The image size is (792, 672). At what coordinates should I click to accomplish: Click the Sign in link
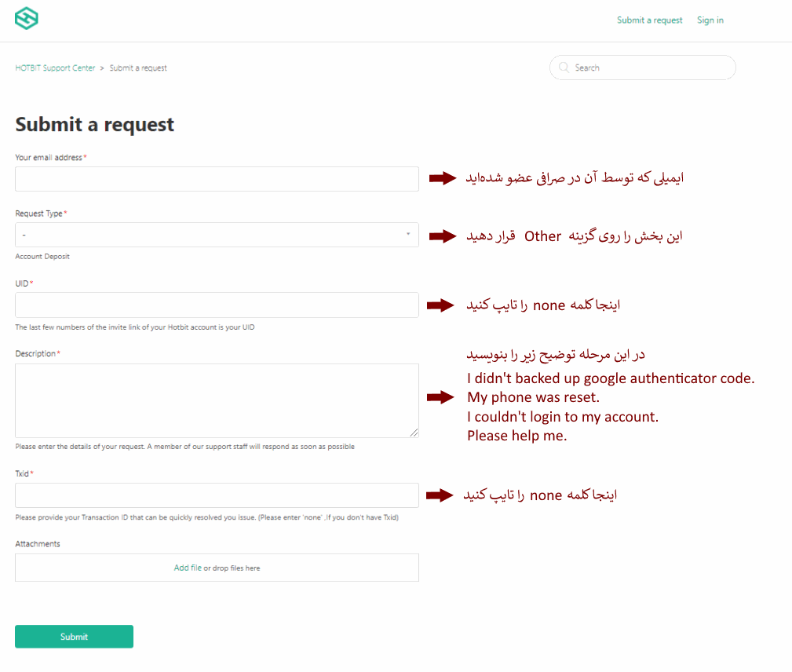(710, 20)
